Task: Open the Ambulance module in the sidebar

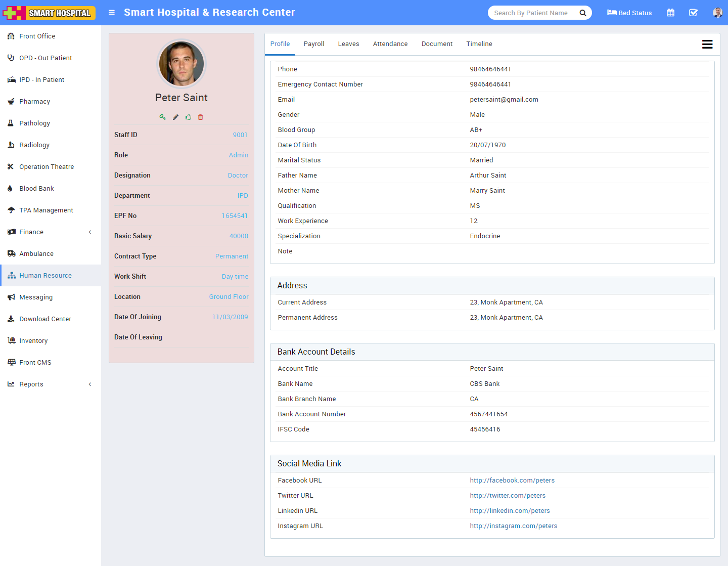Action: click(36, 253)
